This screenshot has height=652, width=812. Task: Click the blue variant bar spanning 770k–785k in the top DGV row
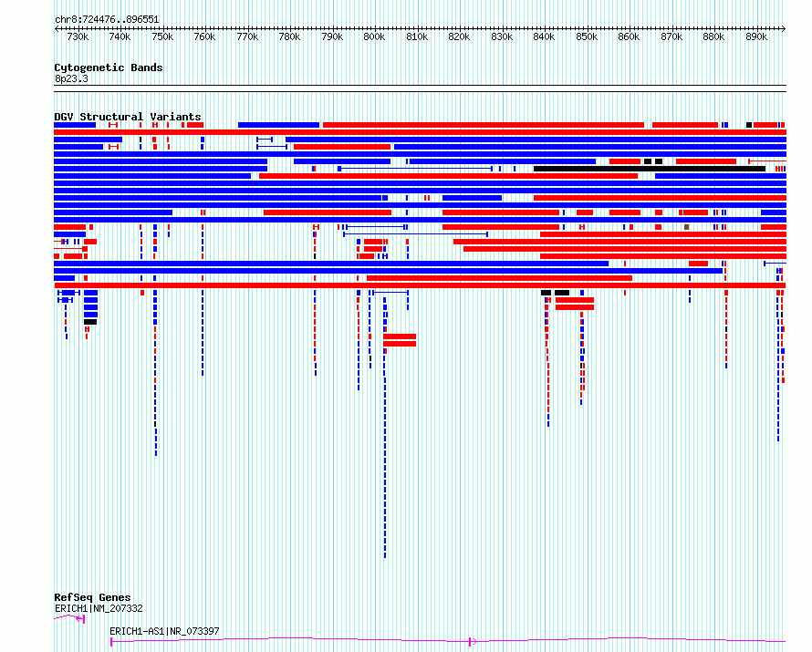pyautogui.click(x=278, y=125)
